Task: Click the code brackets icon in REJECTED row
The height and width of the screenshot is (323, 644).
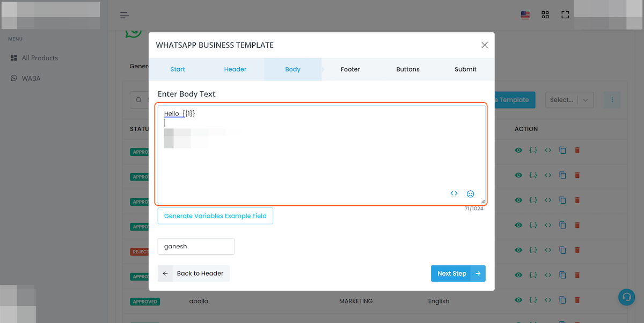Action: pos(548,250)
